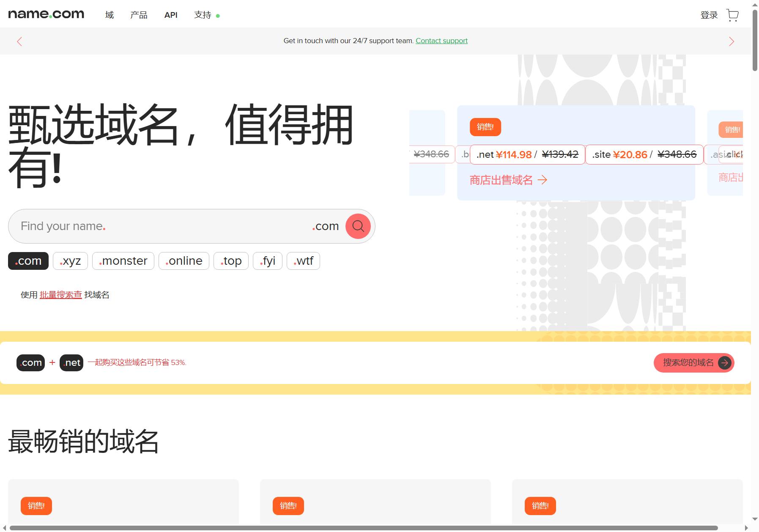Click the 一起购买这些域名可节省 53% text

coord(137,362)
